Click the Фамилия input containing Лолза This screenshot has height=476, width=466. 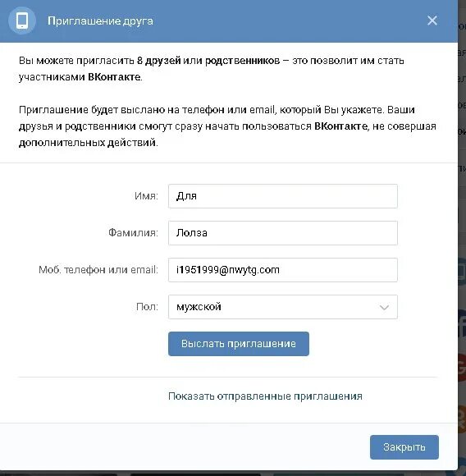[283, 233]
